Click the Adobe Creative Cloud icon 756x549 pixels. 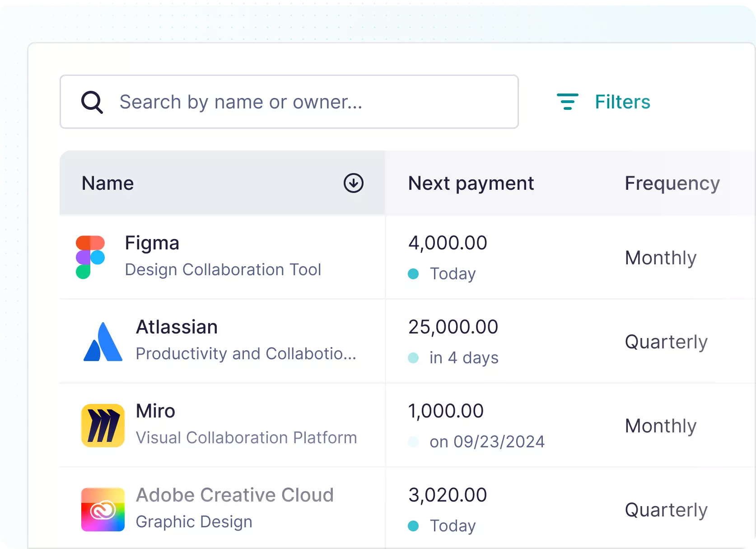(x=102, y=510)
